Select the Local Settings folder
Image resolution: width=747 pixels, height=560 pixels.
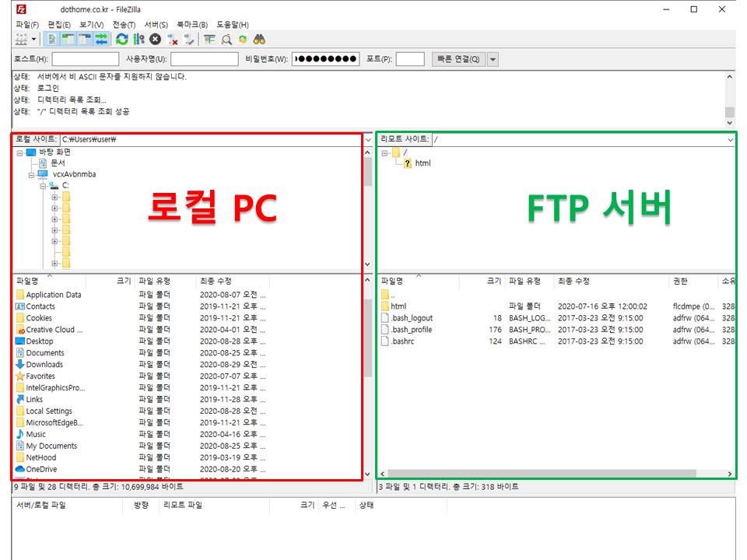(49, 411)
